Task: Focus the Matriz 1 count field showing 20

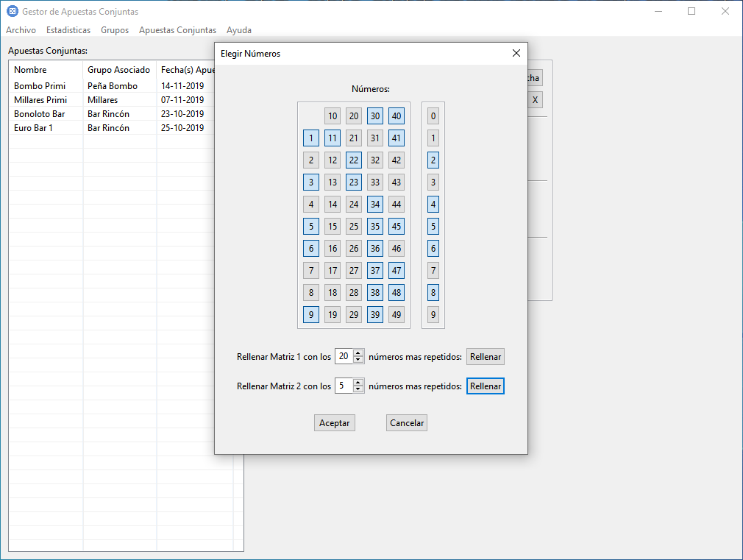Action: pos(344,356)
